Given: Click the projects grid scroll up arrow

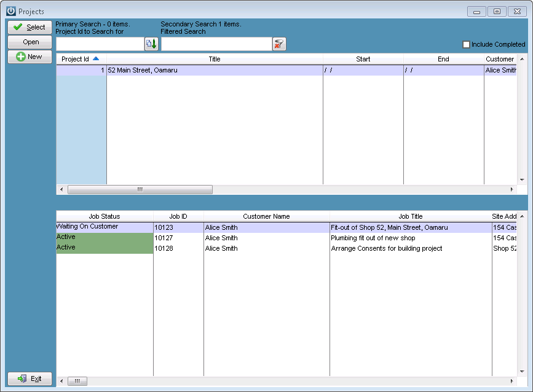Looking at the screenshot, I should [x=522, y=59].
